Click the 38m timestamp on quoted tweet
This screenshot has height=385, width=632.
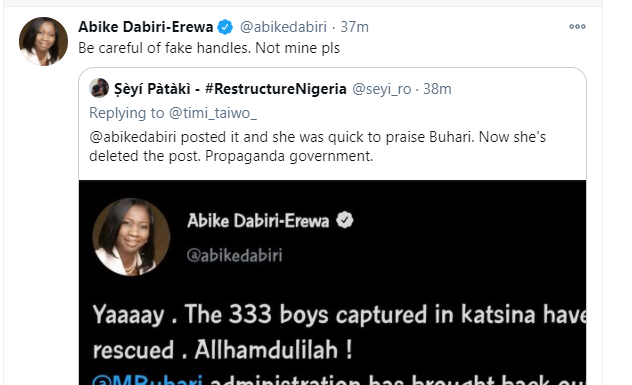point(437,89)
